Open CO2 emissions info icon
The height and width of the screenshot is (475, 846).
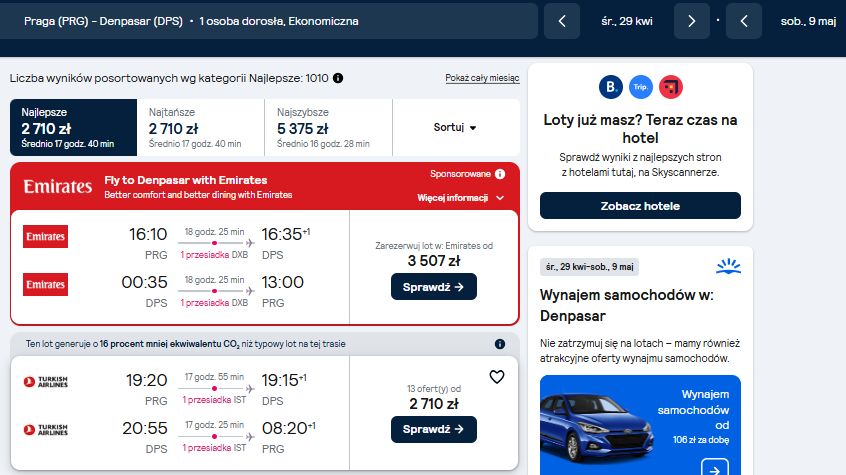[500, 344]
